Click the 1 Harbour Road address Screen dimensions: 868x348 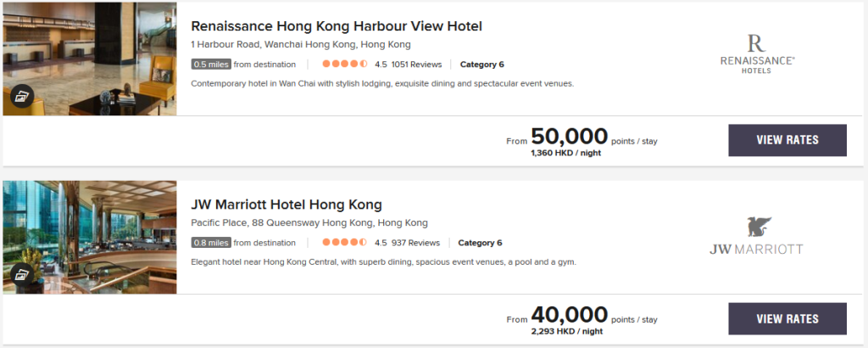click(x=301, y=44)
